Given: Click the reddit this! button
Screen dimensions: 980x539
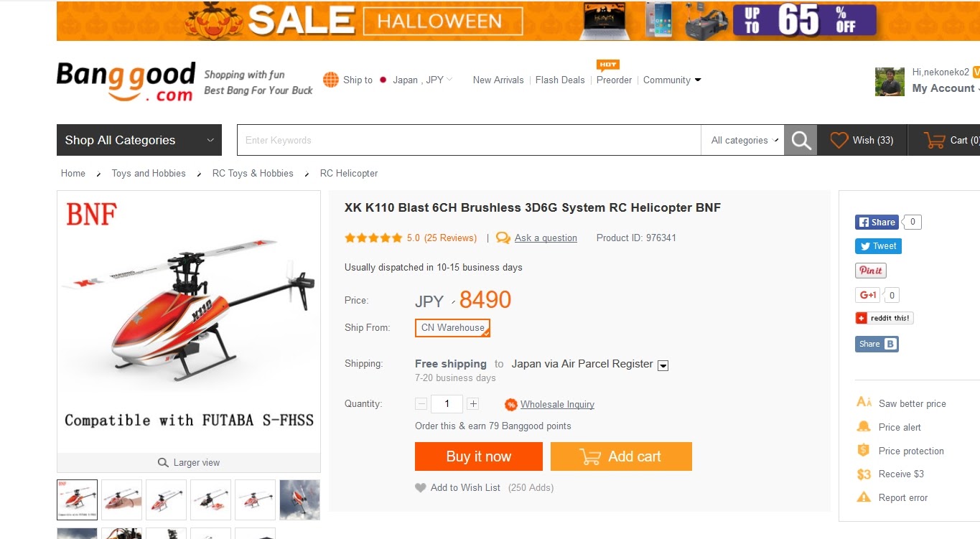Looking at the screenshot, I should point(884,318).
